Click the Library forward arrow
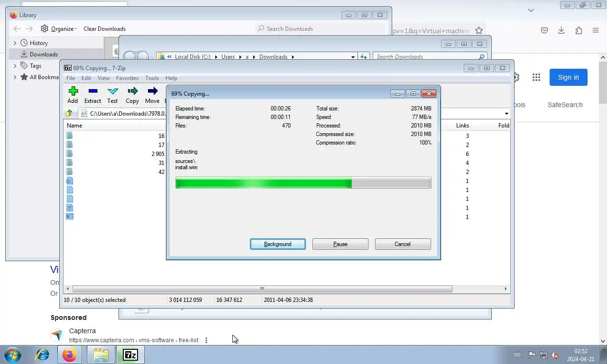 point(29,28)
